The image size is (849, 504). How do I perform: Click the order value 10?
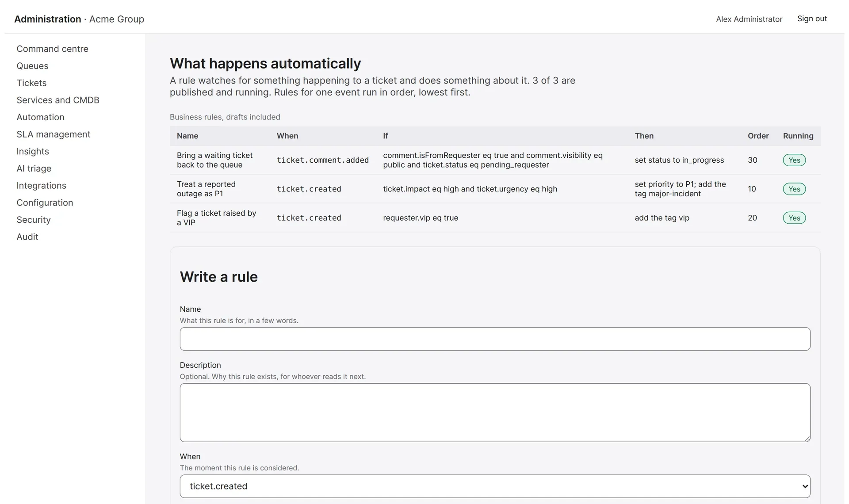pyautogui.click(x=752, y=189)
